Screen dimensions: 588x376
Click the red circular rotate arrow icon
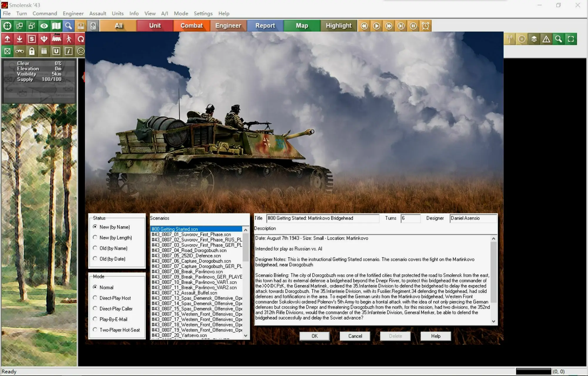81,39
